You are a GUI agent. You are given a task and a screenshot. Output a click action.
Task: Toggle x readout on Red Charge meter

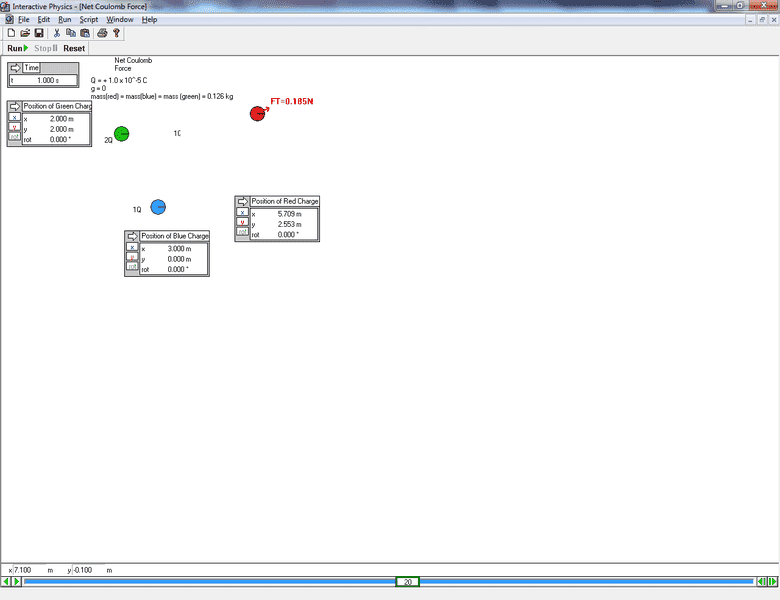pos(242,212)
